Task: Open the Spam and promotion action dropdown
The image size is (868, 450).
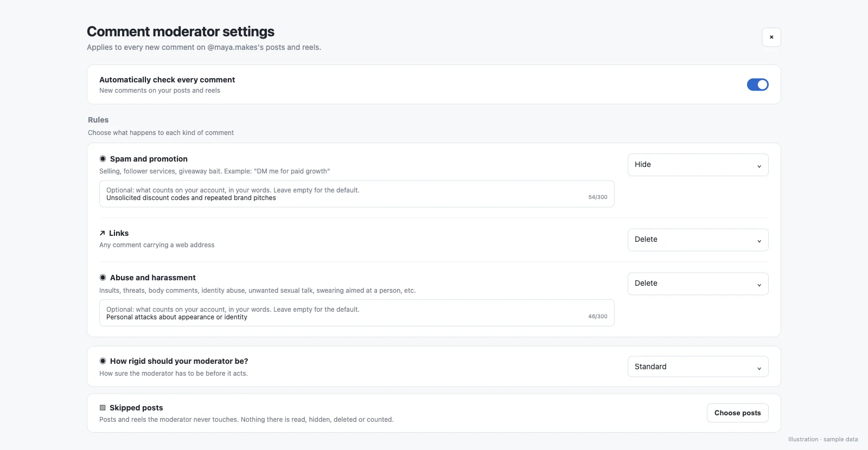Action: [698, 165]
